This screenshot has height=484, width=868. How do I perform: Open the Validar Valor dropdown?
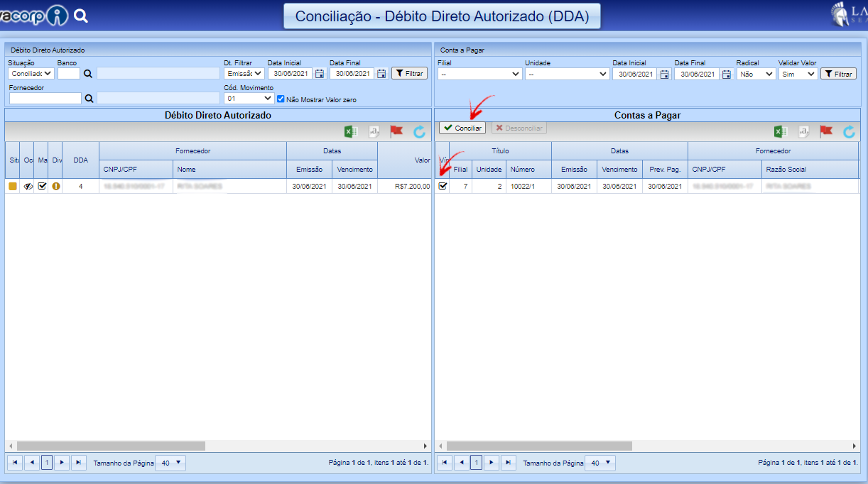798,74
